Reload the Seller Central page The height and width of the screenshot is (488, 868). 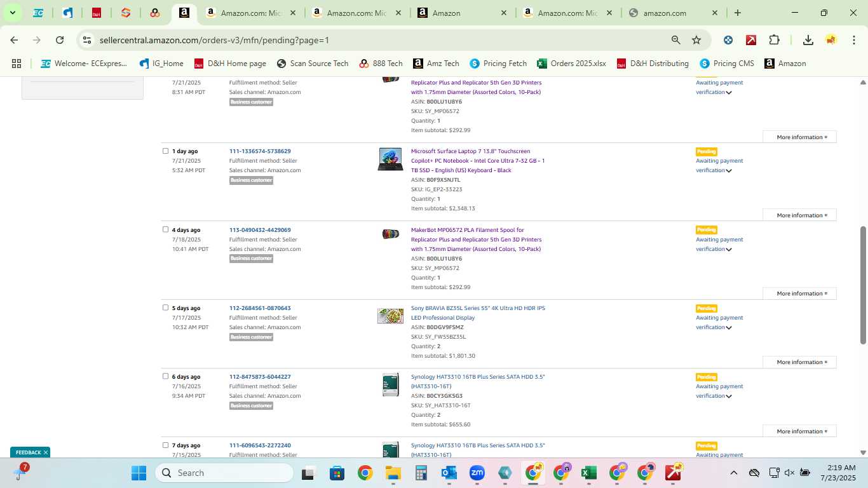coord(60,40)
